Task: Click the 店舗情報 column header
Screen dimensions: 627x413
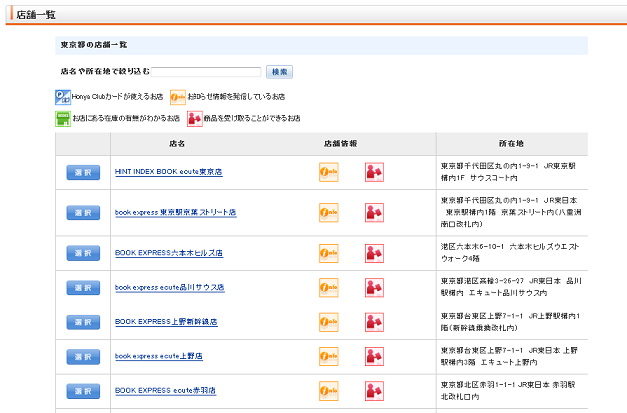Action: click(340, 144)
